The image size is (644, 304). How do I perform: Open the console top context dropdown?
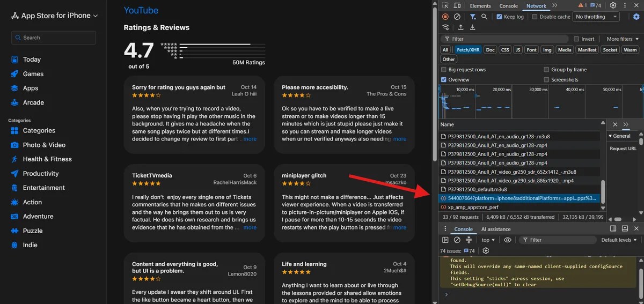pyautogui.click(x=488, y=240)
